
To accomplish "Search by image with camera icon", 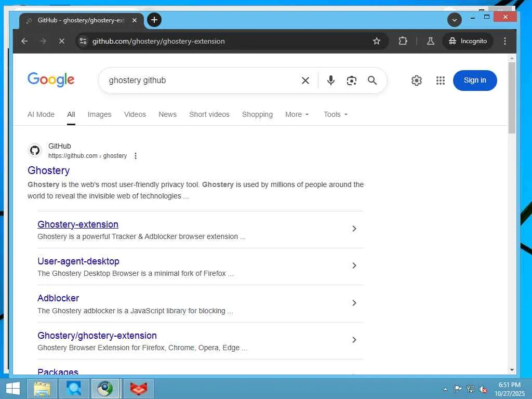I will point(352,81).
